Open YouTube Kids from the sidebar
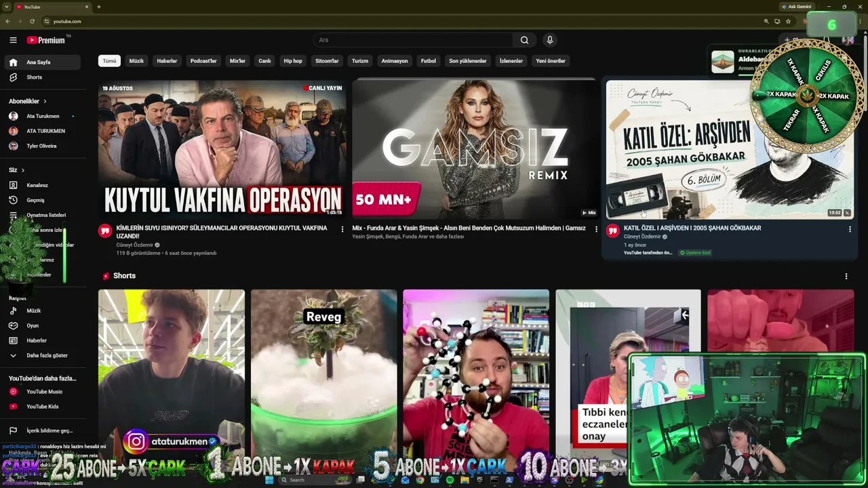The height and width of the screenshot is (488, 868). tap(42, 407)
